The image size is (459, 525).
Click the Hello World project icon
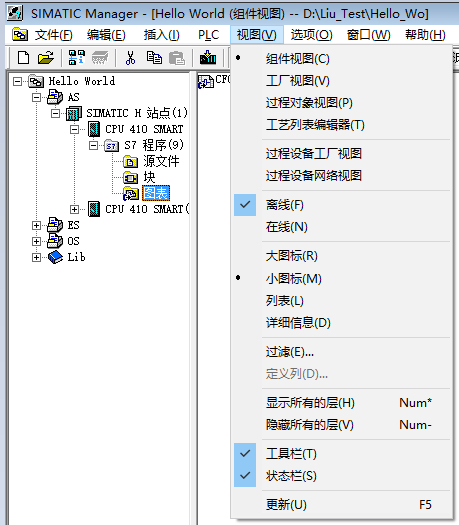point(36,81)
